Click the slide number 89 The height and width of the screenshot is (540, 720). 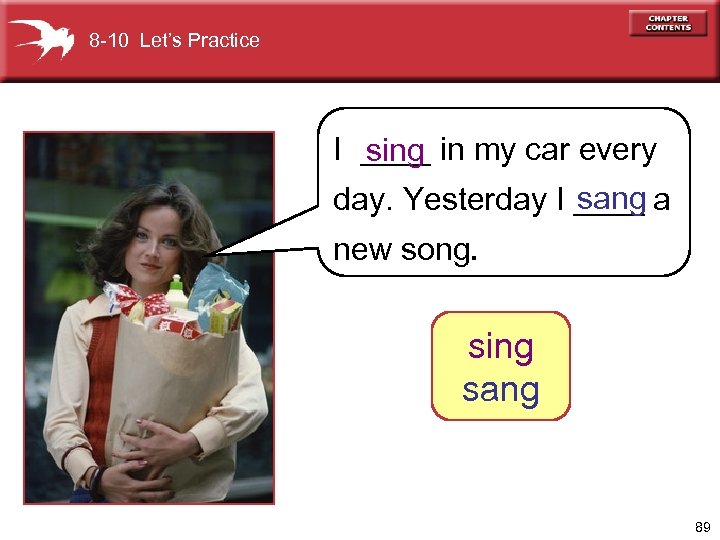tap(703, 527)
